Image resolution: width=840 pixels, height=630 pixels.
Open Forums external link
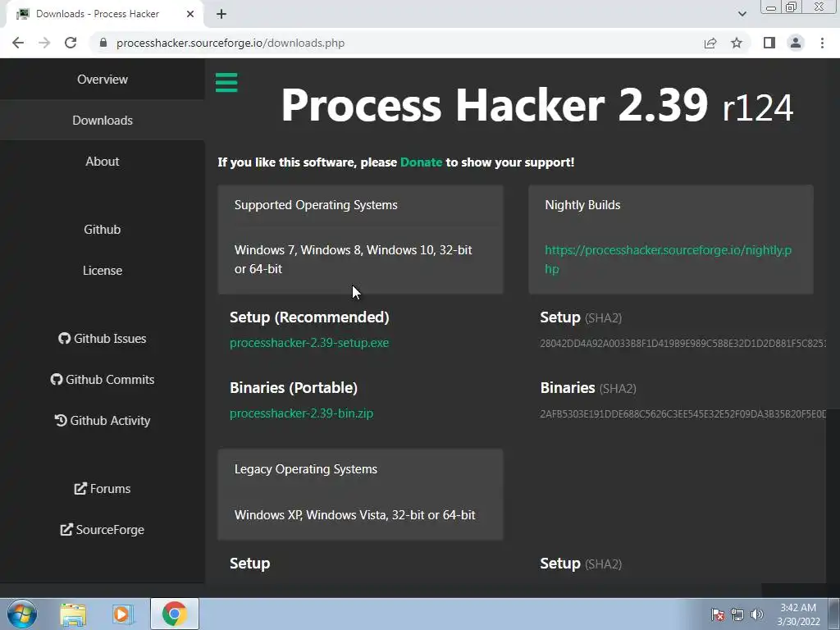[x=103, y=489]
